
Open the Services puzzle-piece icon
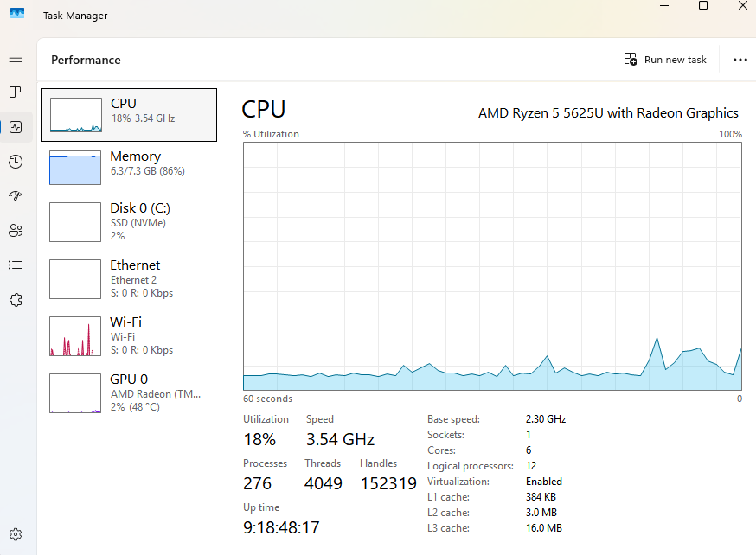click(16, 300)
